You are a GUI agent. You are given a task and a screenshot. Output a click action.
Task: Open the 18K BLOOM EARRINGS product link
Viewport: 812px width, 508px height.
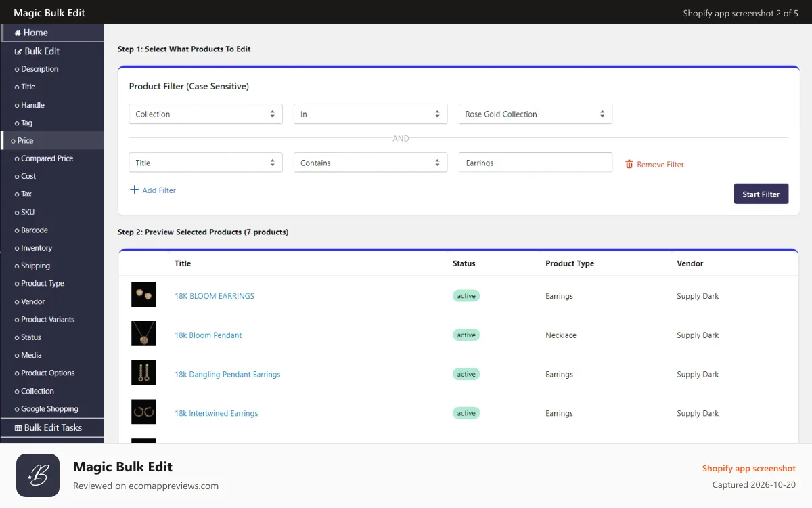215,296
